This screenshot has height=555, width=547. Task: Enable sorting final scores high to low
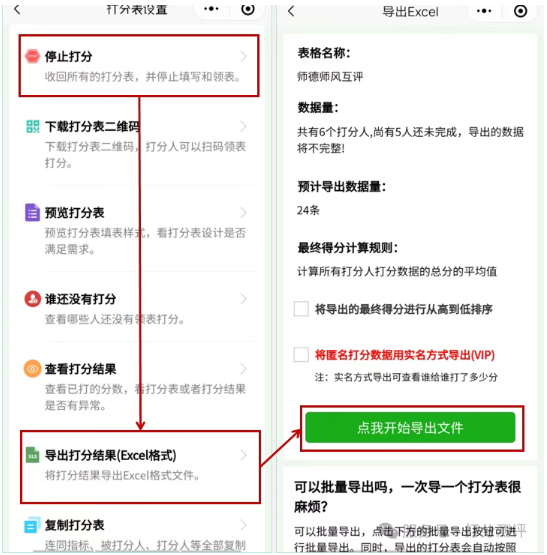point(301,309)
